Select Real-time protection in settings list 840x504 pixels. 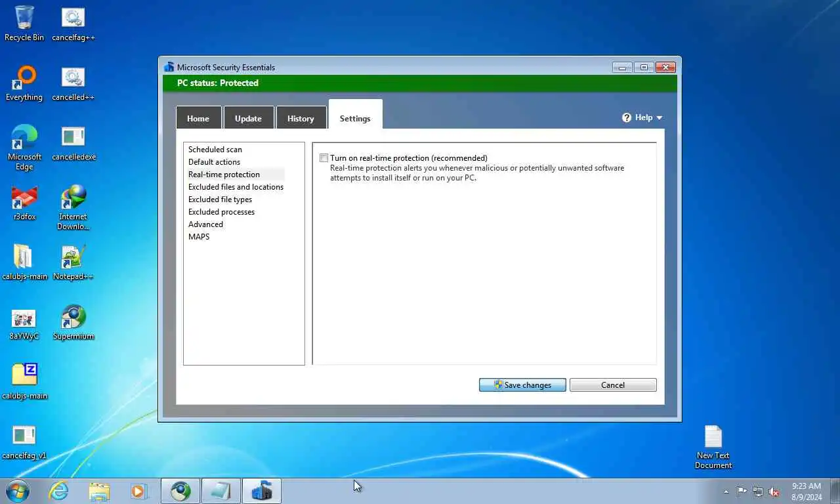pyautogui.click(x=224, y=175)
